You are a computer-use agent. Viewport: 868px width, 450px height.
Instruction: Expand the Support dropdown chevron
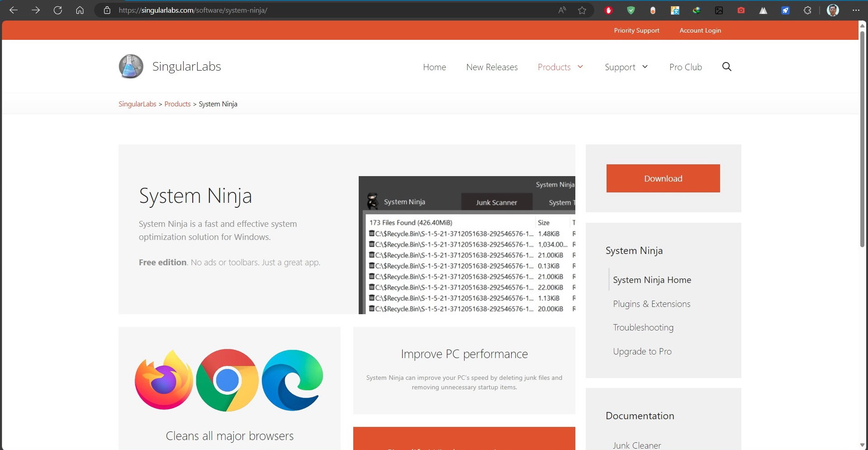(645, 67)
